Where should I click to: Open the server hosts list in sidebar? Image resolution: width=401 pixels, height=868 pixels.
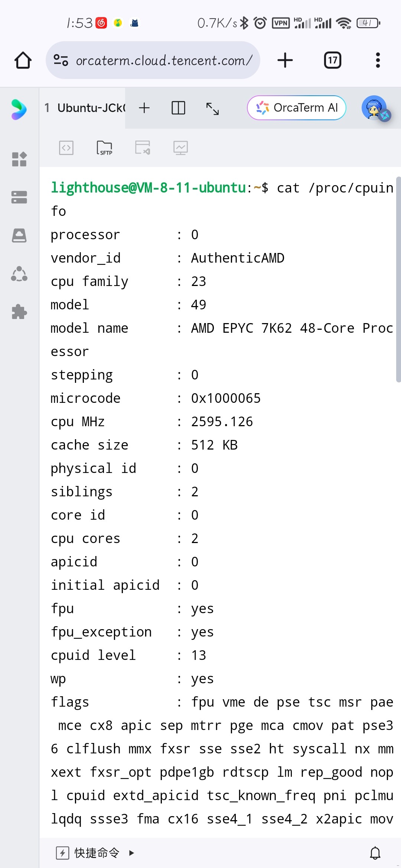(x=19, y=198)
